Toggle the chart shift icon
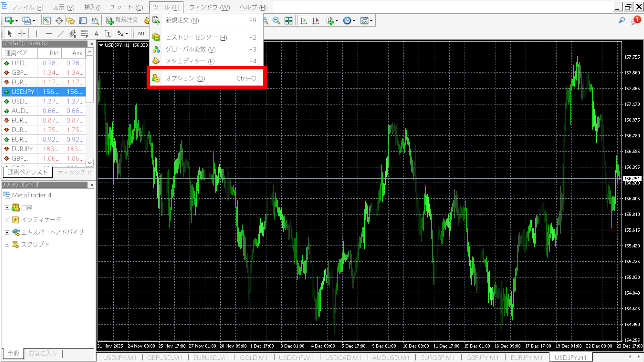The width and height of the screenshot is (644, 362). click(x=316, y=21)
